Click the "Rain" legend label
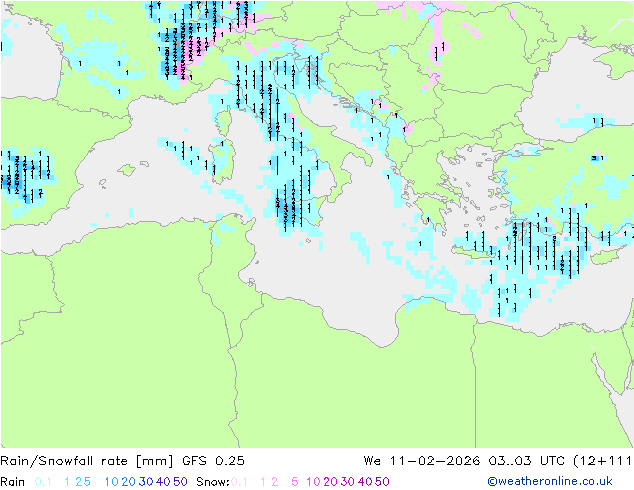634x490 pixels. pos(13,482)
